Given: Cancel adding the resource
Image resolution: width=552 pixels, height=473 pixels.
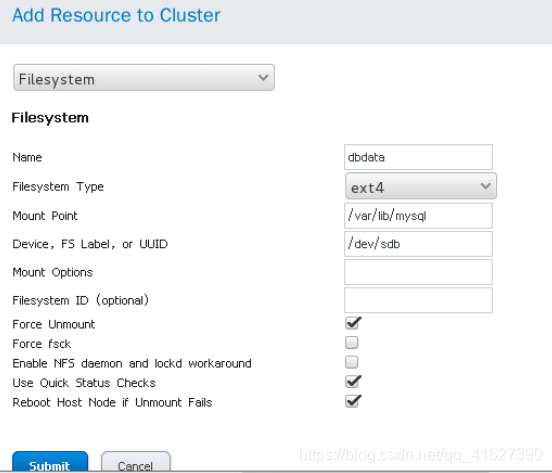Looking at the screenshot, I should tap(136, 462).
